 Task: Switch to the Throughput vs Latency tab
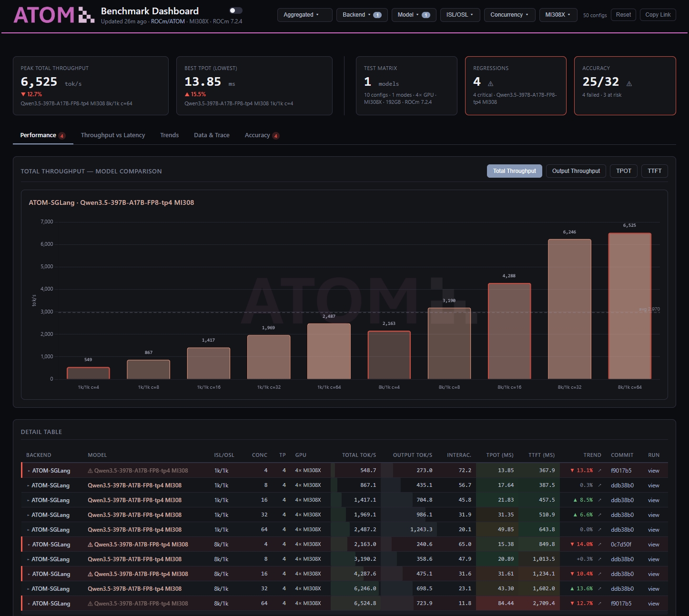[x=113, y=135]
